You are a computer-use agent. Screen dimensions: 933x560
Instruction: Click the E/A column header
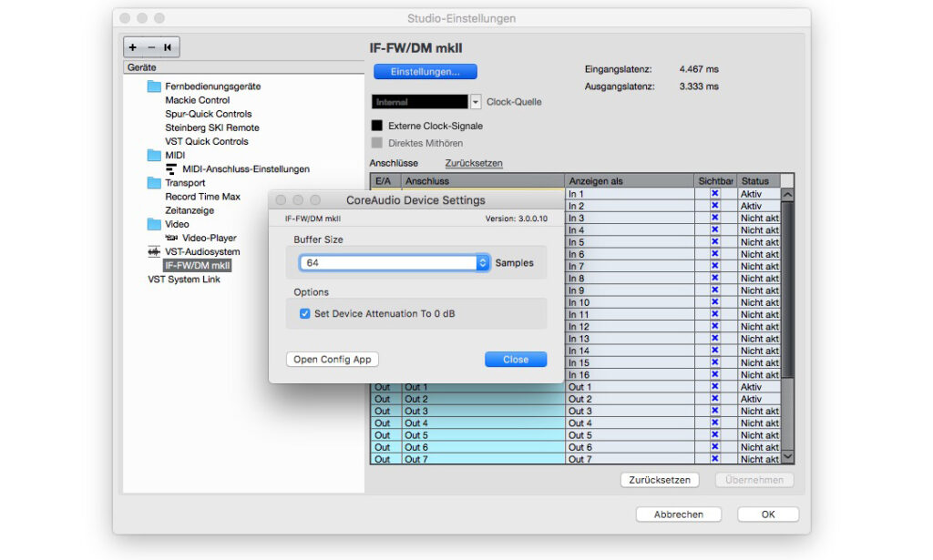coord(386,180)
